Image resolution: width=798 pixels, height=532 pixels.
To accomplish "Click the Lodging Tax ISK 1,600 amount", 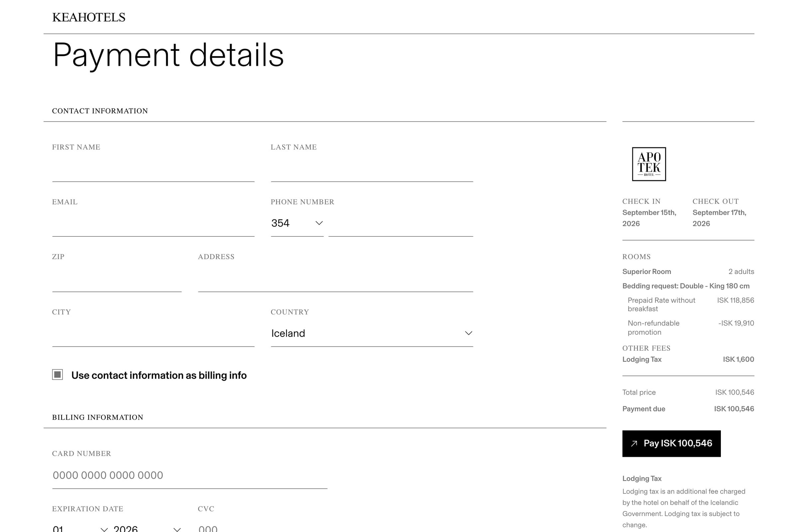I will pyautogui.click(x=738, y=359).
